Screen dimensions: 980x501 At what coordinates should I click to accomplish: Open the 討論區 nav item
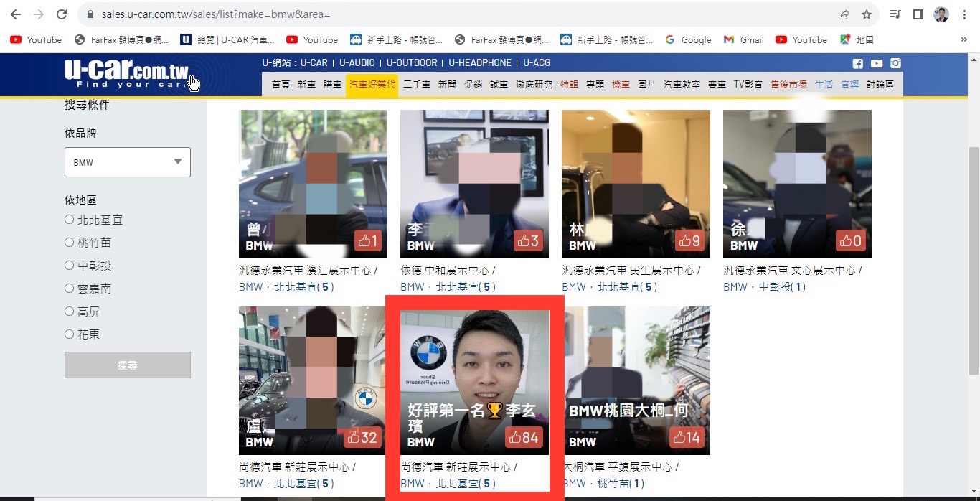click(880, 85)
